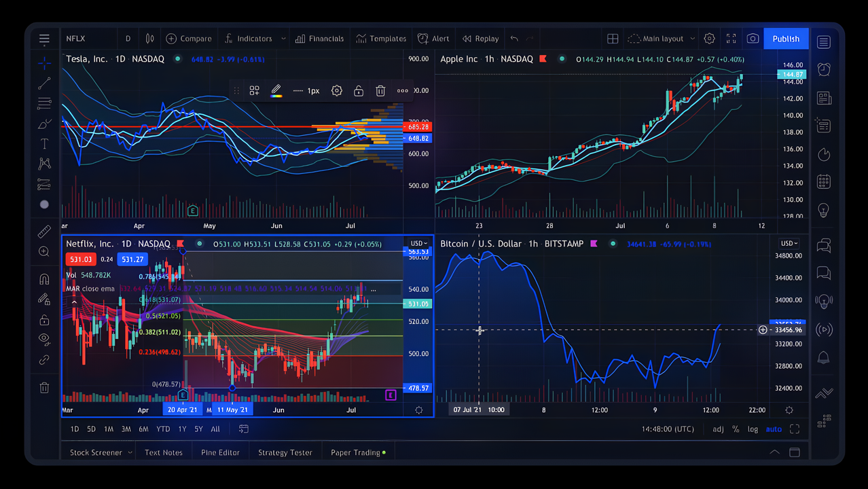Click the Publish button
Image resolution: width=868 pixels, height=489 pixels.
(785, 39)
